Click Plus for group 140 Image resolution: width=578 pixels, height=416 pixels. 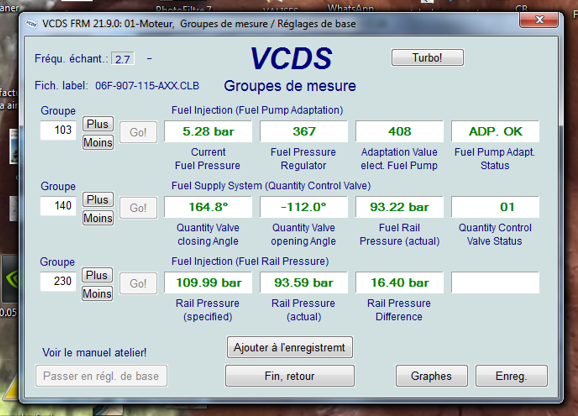coord(97,199)
